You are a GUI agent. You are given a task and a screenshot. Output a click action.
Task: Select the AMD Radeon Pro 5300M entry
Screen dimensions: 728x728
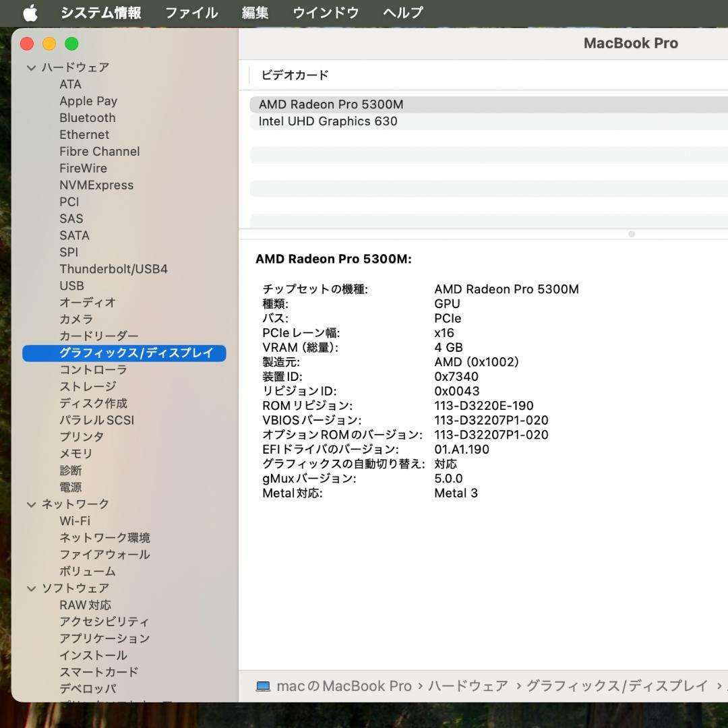[x=330, y=104]
